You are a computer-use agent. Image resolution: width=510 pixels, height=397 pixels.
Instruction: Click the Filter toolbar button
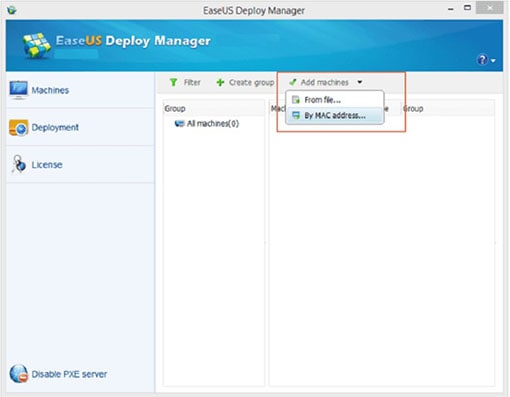coord(185,82)
